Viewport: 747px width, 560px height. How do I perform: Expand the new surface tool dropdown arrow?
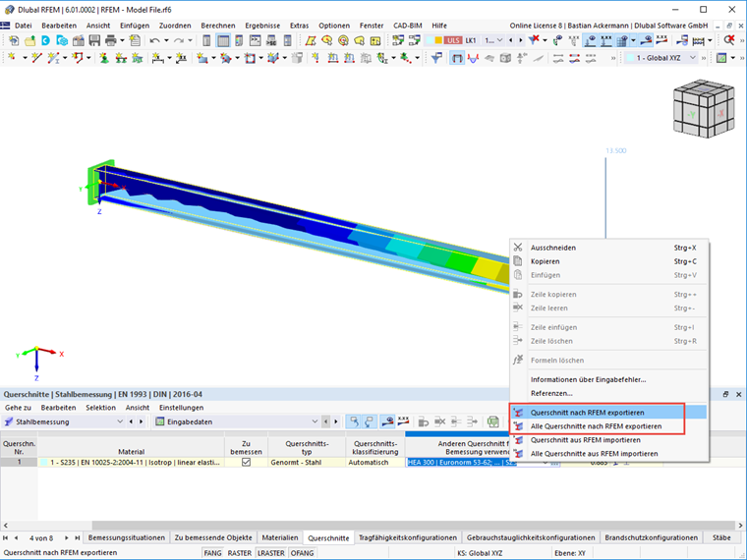click(x=213, y=58)
